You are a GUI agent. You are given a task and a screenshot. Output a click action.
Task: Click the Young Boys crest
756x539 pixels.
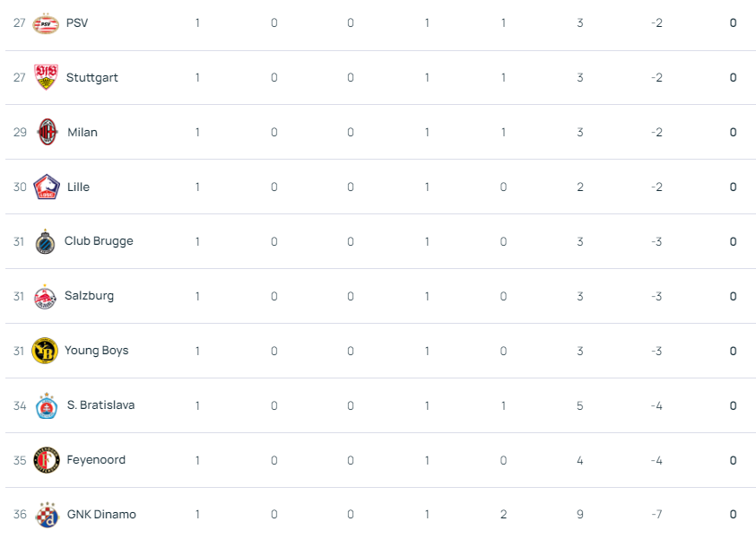pos(45,351)
